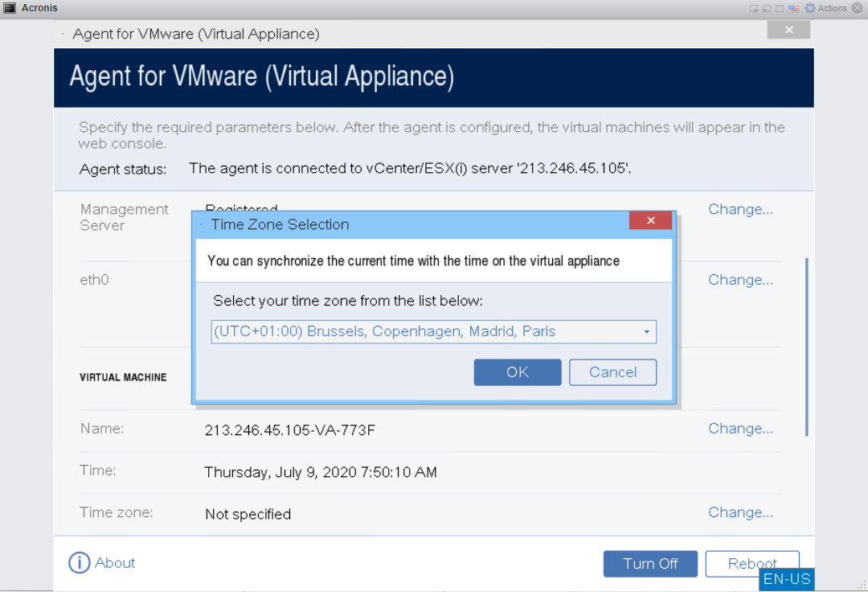Click Change link for Management Server

pyautogui.click(x=740, y=209)
